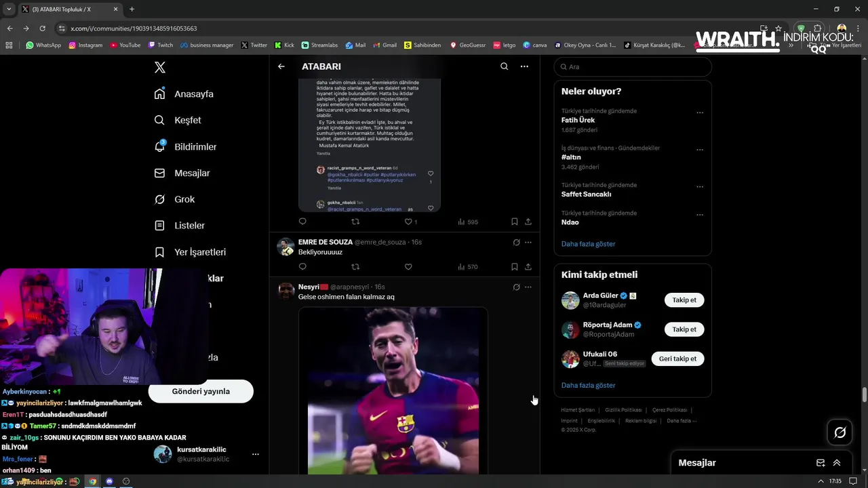Open Keşfet explore page
This screenshot has width=868, height=488.
point(178,120)
